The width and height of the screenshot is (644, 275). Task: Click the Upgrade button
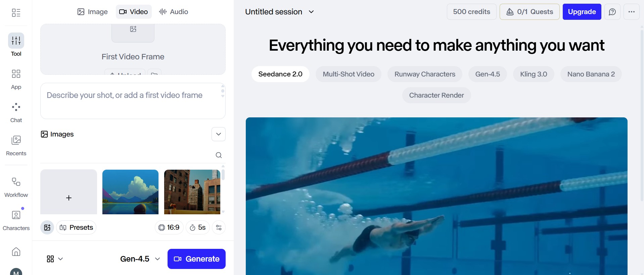[582, 12]
